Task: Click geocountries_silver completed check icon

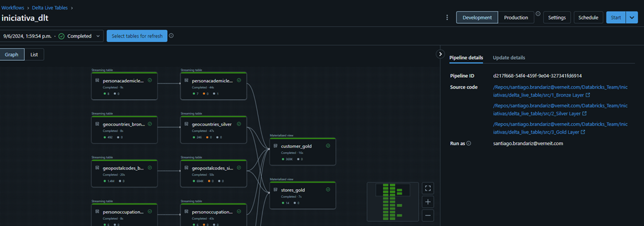Action: 239,124
